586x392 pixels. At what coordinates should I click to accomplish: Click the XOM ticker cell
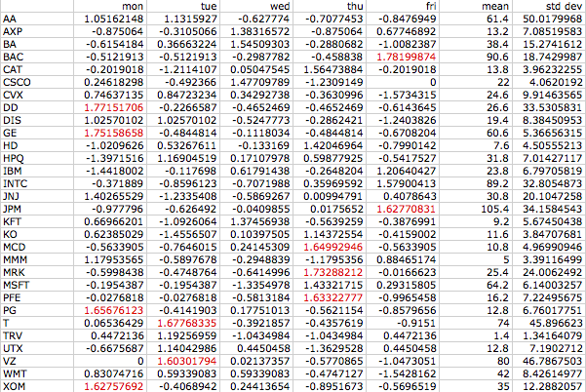point(37,386)
